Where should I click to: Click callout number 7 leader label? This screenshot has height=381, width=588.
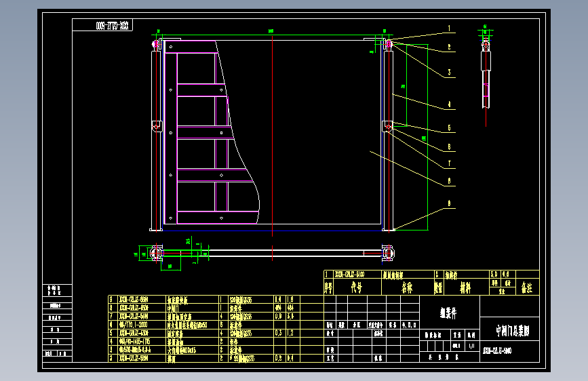[449, 163]
